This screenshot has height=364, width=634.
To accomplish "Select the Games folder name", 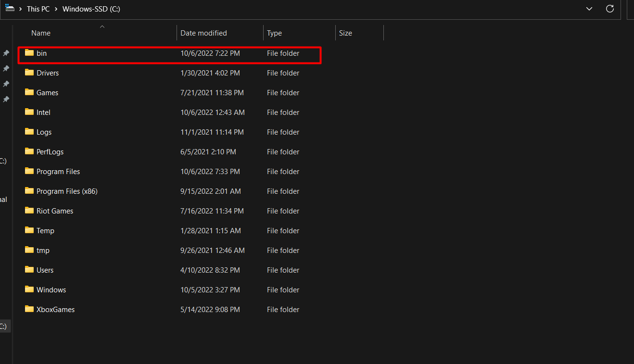I will point(47,93).
